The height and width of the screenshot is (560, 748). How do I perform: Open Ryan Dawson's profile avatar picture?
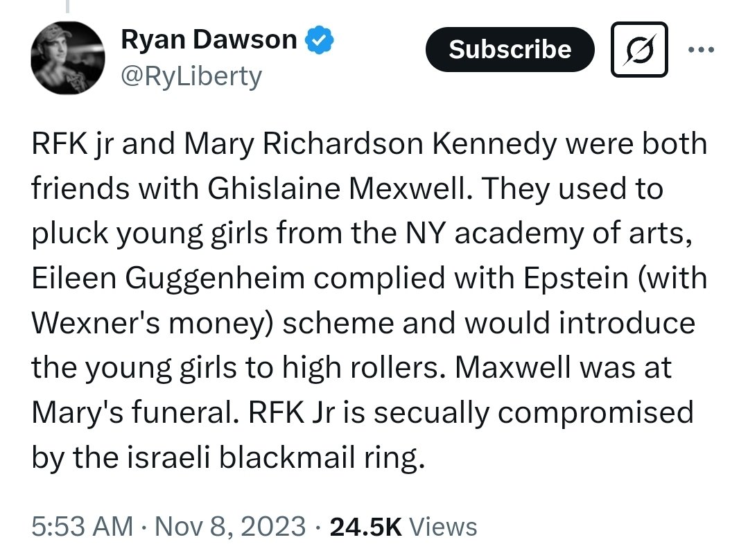68,58
